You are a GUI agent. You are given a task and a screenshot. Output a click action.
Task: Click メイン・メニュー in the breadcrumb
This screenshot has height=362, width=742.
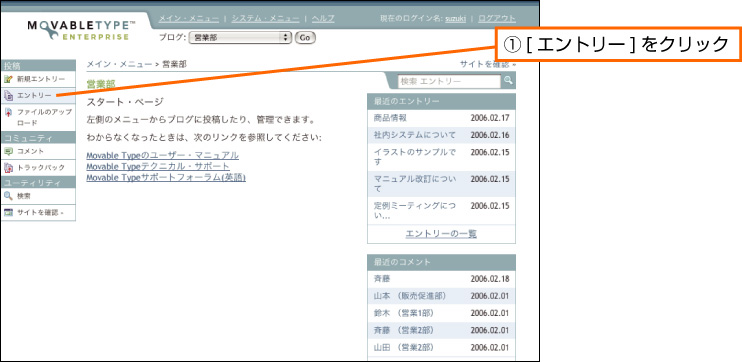[x=119, y=64]
